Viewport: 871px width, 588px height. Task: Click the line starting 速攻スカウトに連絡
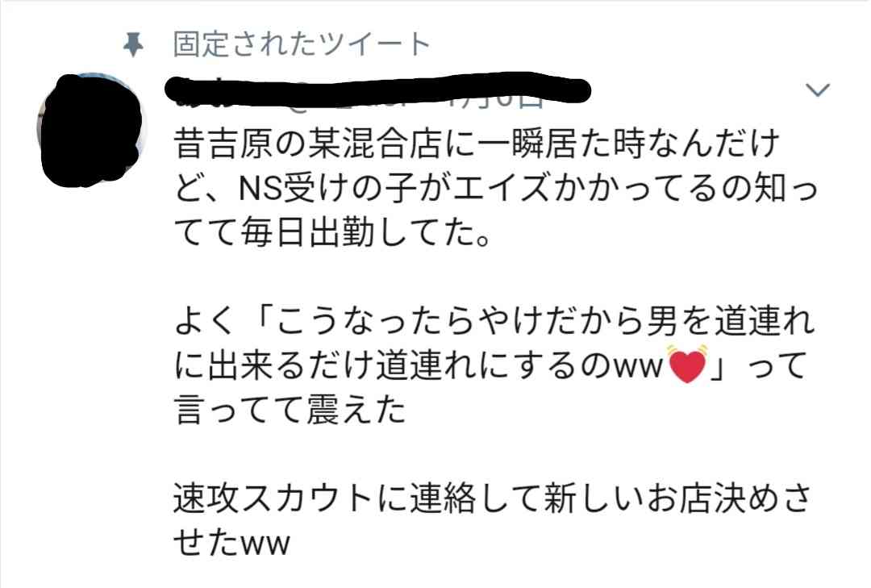point(494,498)
